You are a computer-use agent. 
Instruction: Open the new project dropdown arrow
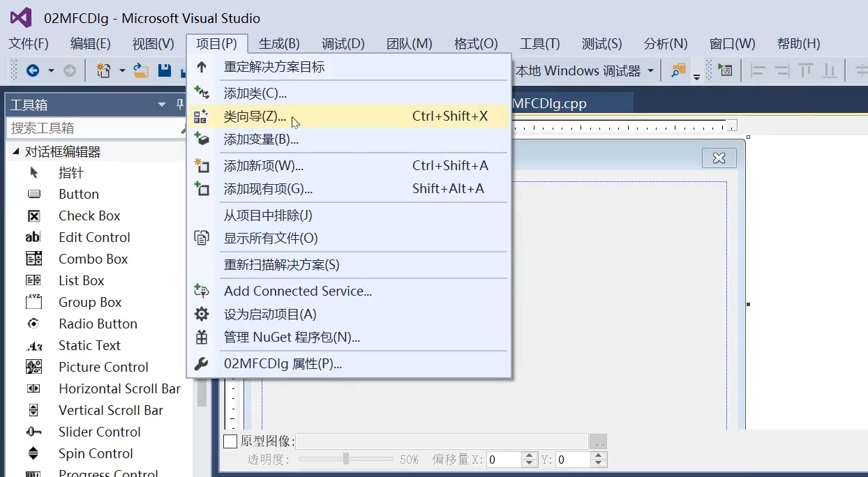click(x=122, y=70)
